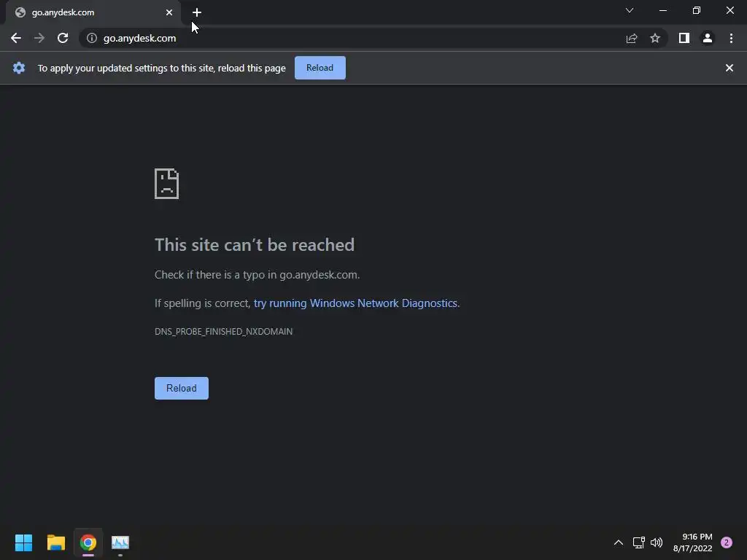View site information icon in address bar
This screenshot has width=747, height=560.
92,38
